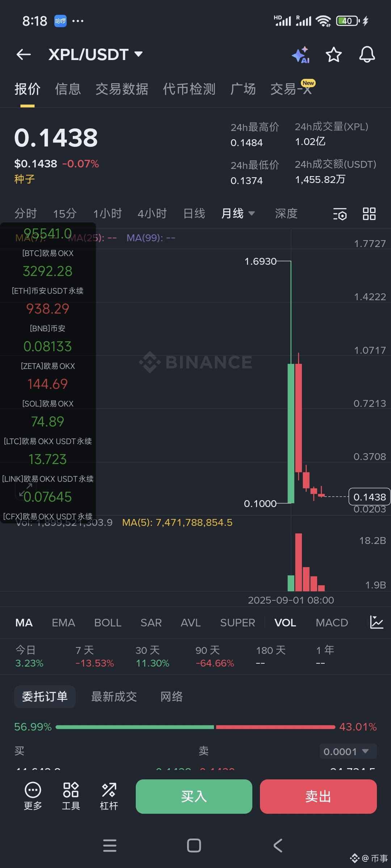
Task: Add XPL/USDT to favorites with star
Action: point(333,55)
